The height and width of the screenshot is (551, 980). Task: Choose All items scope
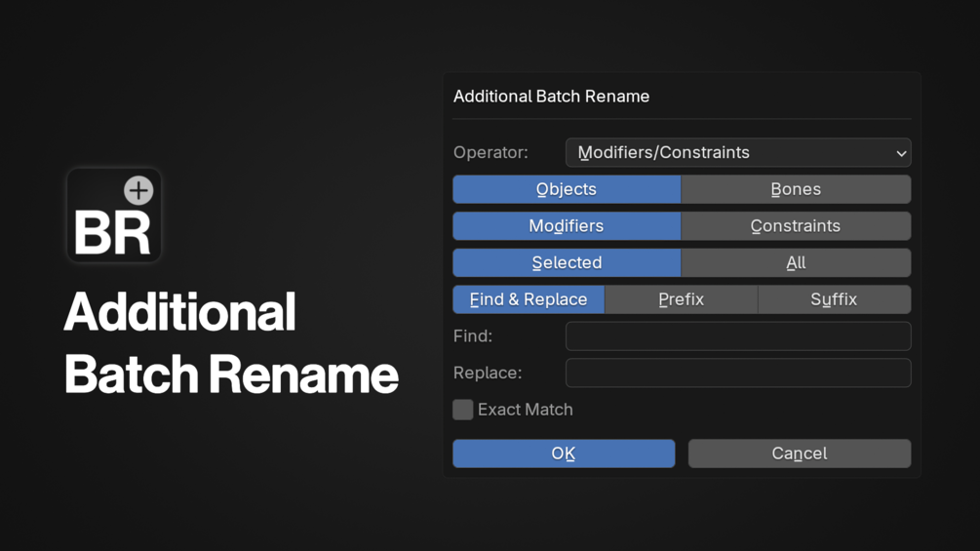click(796, 263)
